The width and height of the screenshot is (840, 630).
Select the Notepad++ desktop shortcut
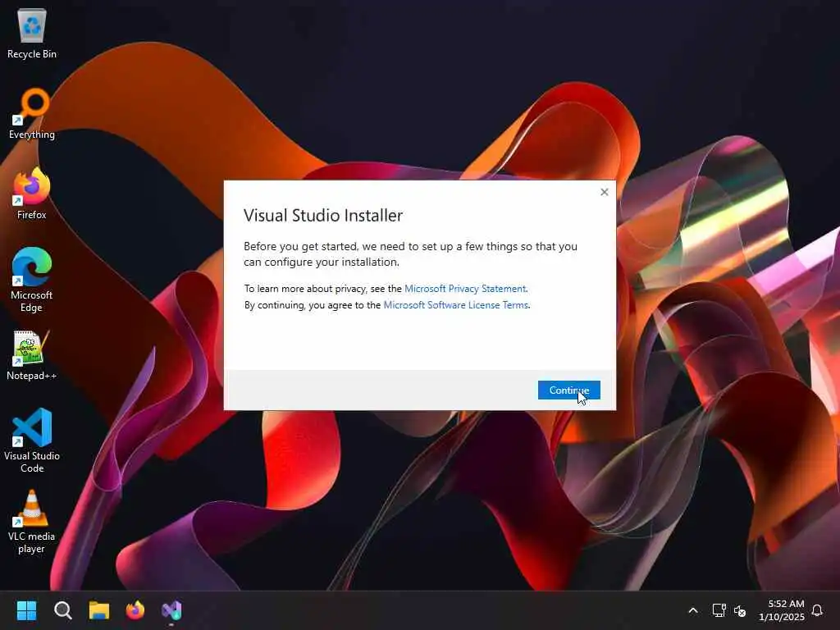coord(32,356)
